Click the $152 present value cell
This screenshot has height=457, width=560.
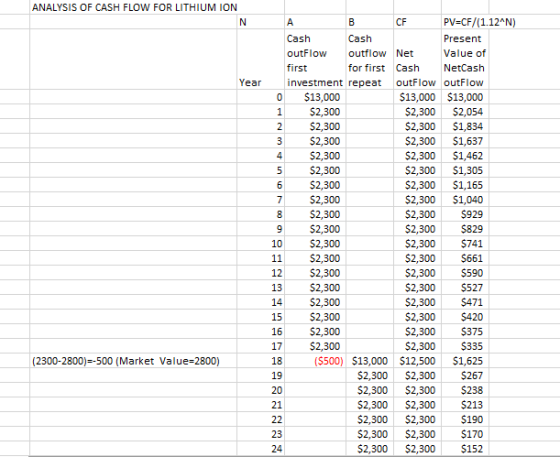pyautogui.click(x=465, y=448)
